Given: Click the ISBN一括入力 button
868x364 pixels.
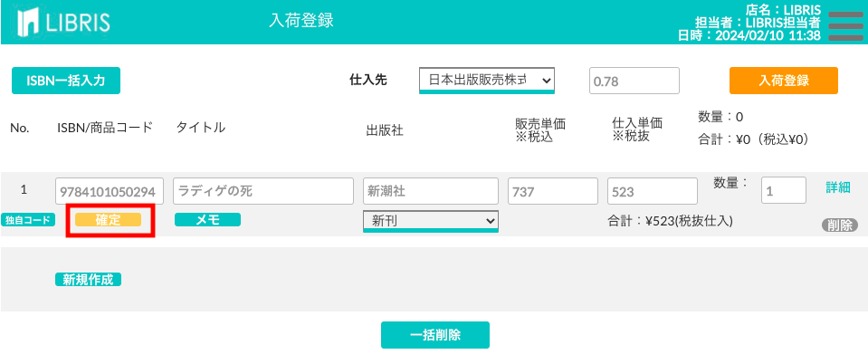Looking at the screenshot, I should tap(66, 81).
